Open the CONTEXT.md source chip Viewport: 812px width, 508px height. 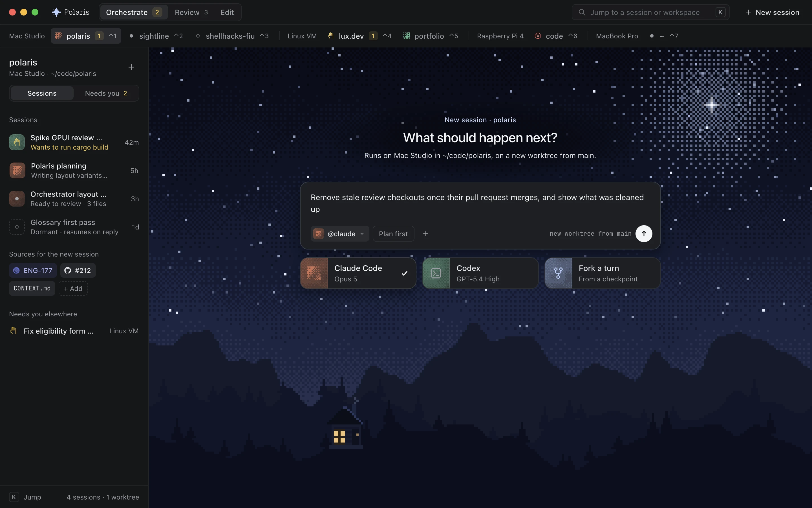(x=32, y=288)
